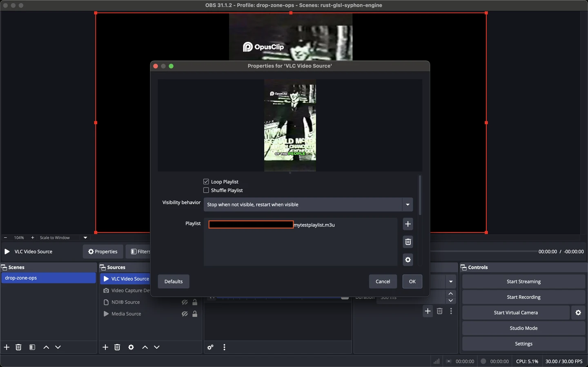Open scene filters icon in Scenes panel
The image size is (588, 367).
click(x=32, y=347)
